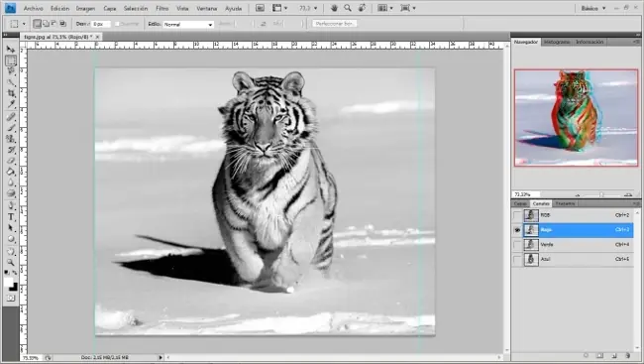
Task: Open the Filtro menu
Action: pos(162,8)
